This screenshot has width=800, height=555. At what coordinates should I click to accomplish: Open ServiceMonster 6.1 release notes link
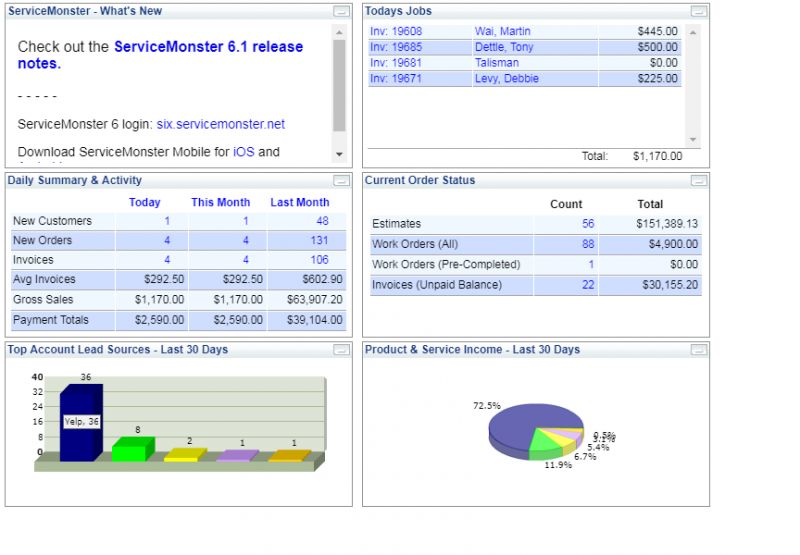pos(208,47)
